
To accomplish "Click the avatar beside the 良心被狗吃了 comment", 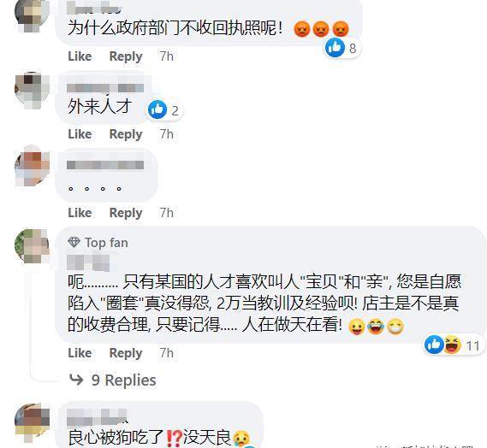I will point(32,422).
